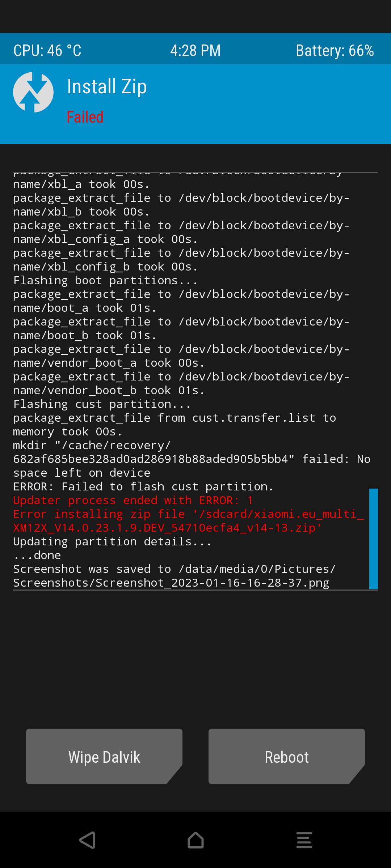Viewport: 391px width, 868px height.
Task: Tap the Battery 66% indicator
Action: click(x=335, y=51)
